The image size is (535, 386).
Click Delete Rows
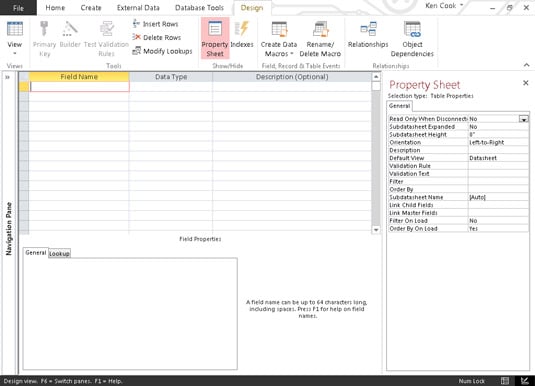tap(157, 37)
